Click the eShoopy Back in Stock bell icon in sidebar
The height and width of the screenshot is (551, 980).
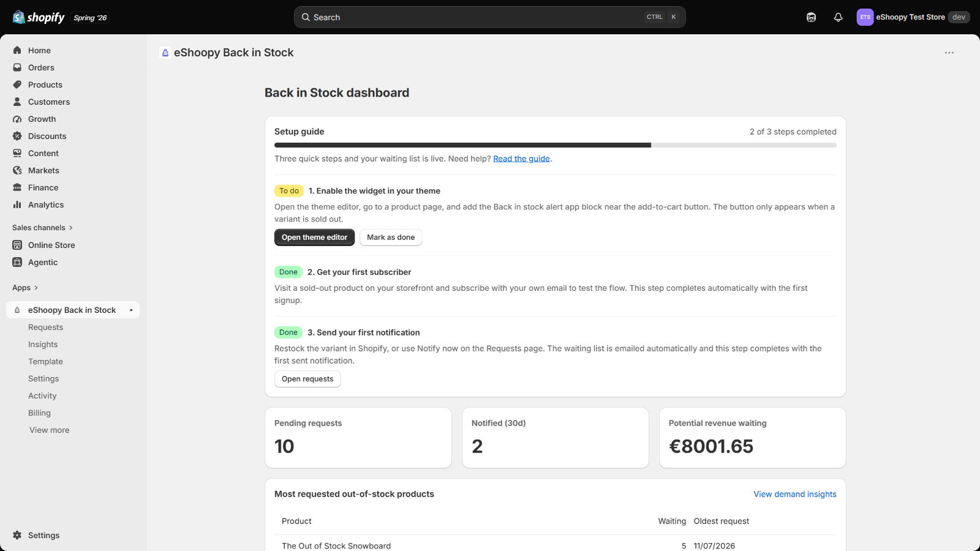pyautogui.click(x=17, y=310)
